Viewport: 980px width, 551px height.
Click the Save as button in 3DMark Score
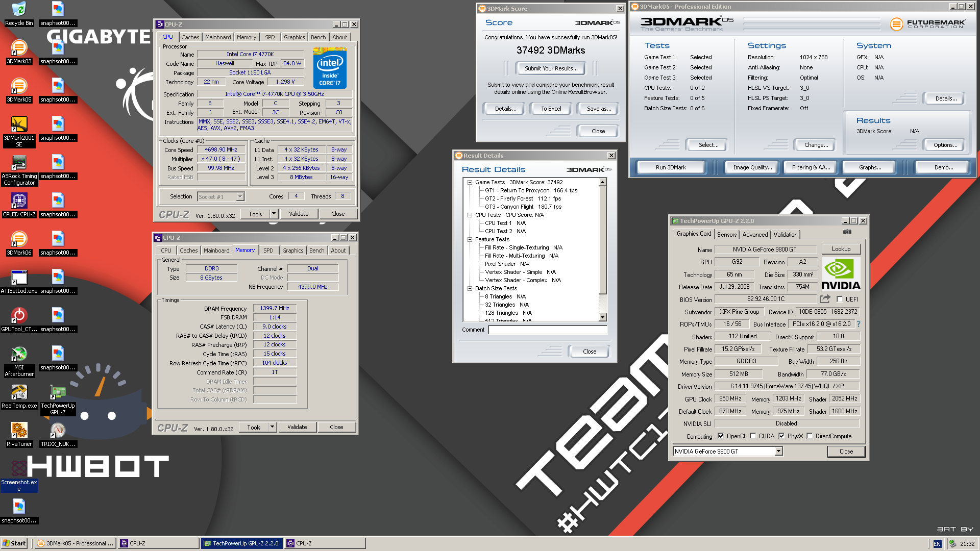point(599,109)
